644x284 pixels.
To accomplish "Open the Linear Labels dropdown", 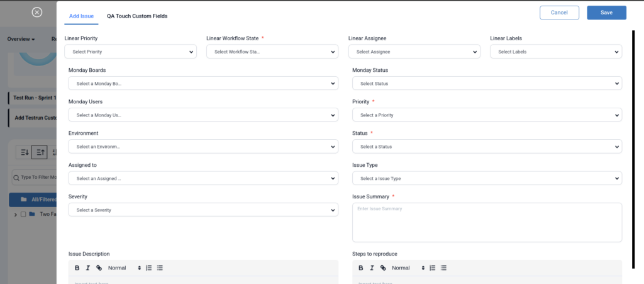I will pos(556,52).
